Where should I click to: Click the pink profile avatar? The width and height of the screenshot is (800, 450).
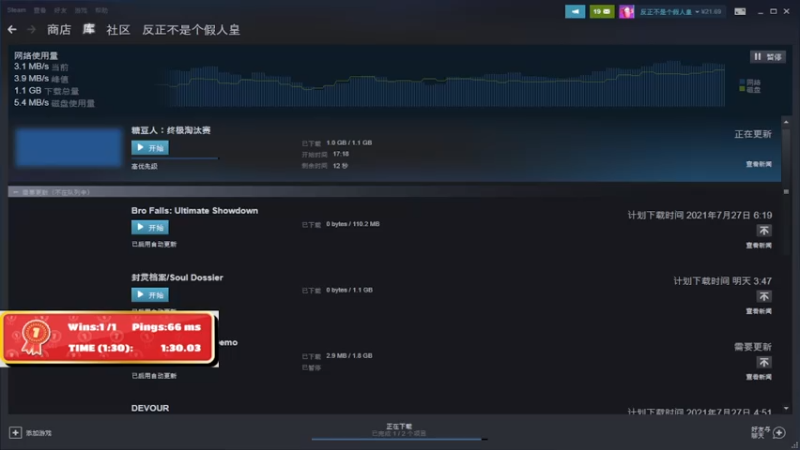[x=627, y=12]
